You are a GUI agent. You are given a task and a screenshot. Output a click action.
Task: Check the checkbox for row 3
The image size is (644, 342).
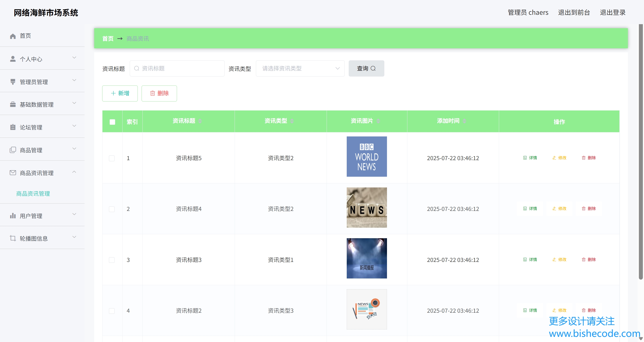112,260
